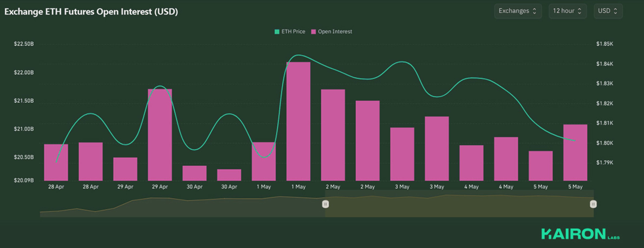Click the chart title text

[x=91, y=12]
